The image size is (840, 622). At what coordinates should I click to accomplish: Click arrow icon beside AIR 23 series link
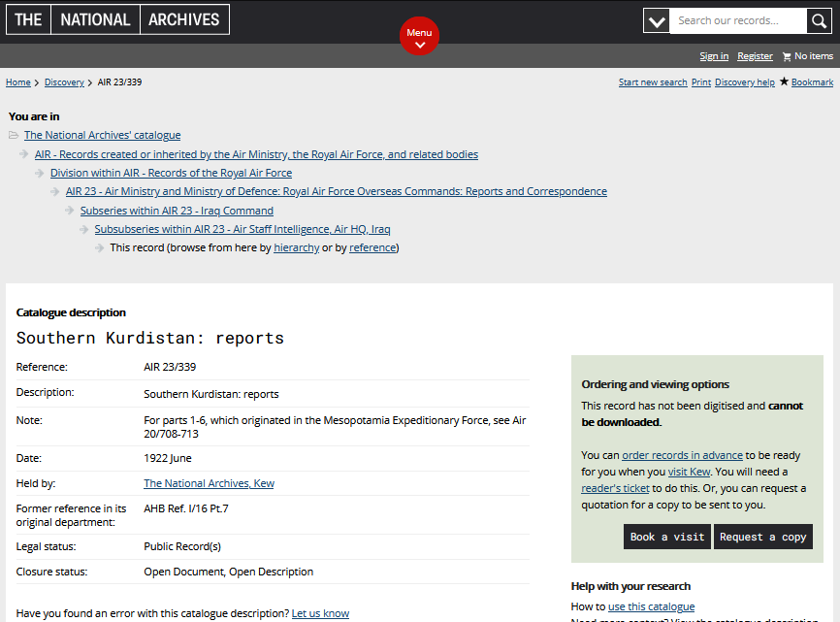point(54,191)
